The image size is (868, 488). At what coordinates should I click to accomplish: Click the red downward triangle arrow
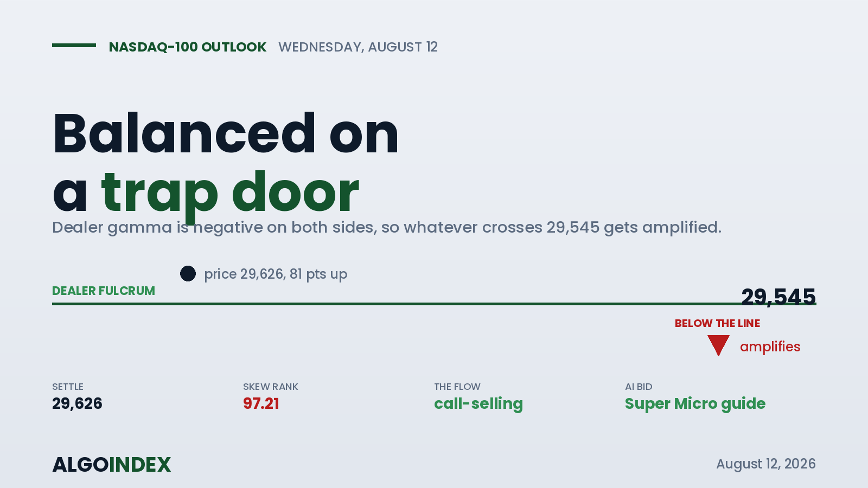click(x=718, y=345)
